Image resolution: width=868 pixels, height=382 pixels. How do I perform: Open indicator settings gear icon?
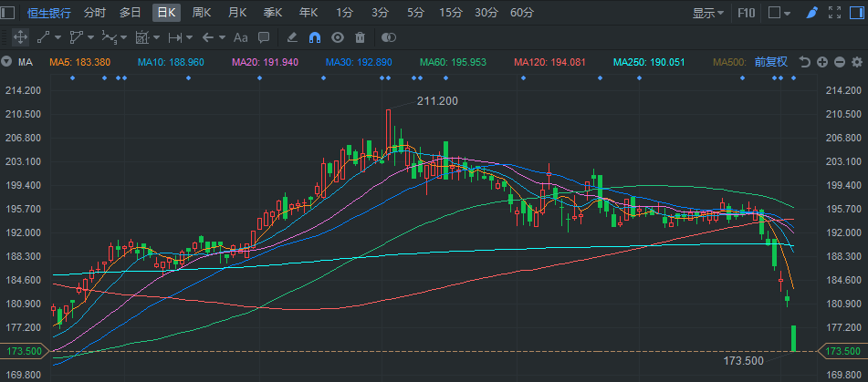[x=857, y=62]
